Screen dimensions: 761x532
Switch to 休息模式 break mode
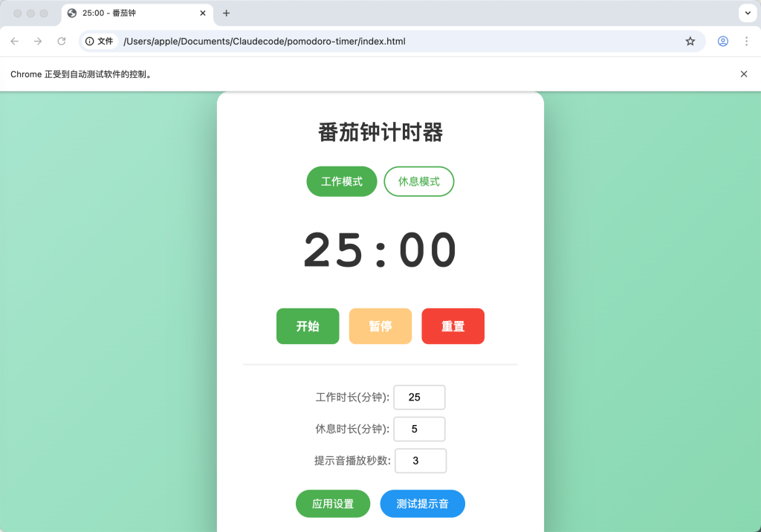418,181
